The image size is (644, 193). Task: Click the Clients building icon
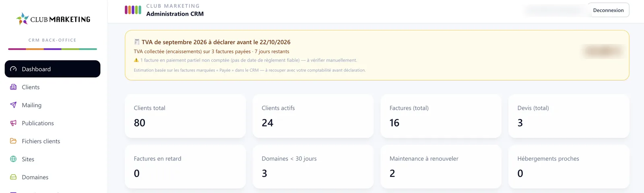[x=13, y=87]
